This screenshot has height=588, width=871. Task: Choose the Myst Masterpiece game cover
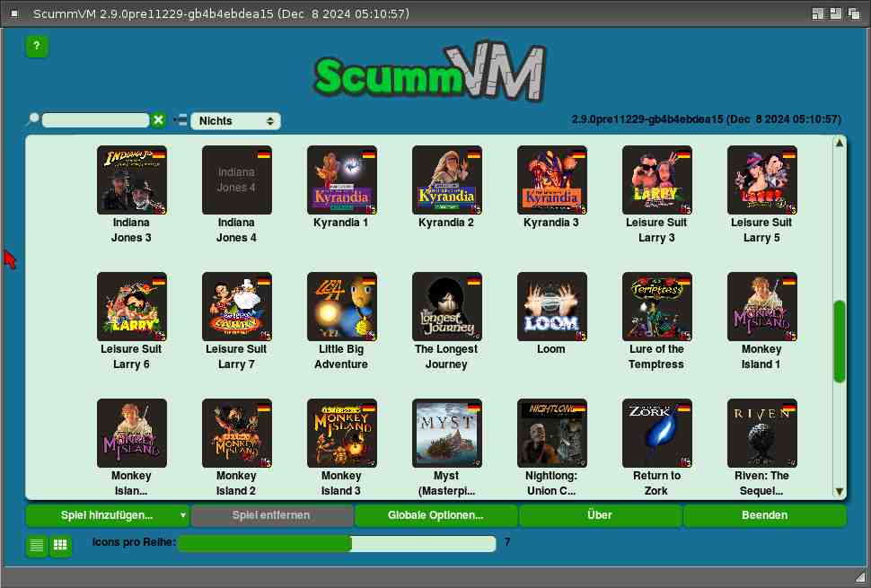point(447,434)
